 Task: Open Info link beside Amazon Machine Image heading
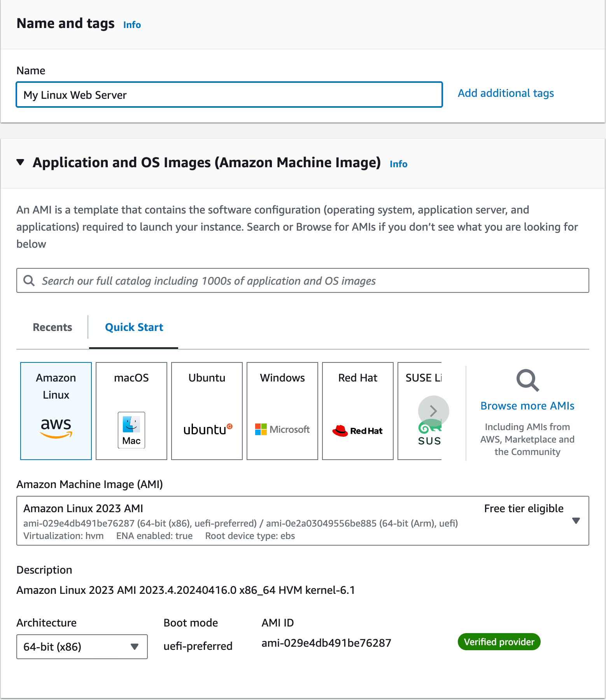[x=398, y=164]
